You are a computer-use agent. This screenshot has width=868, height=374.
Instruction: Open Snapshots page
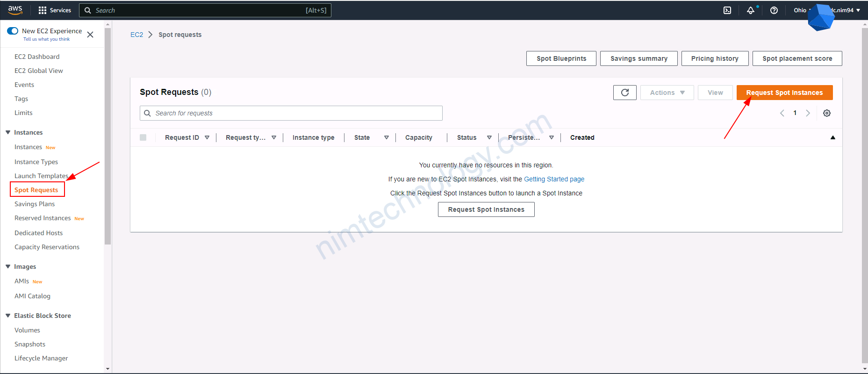30,344
